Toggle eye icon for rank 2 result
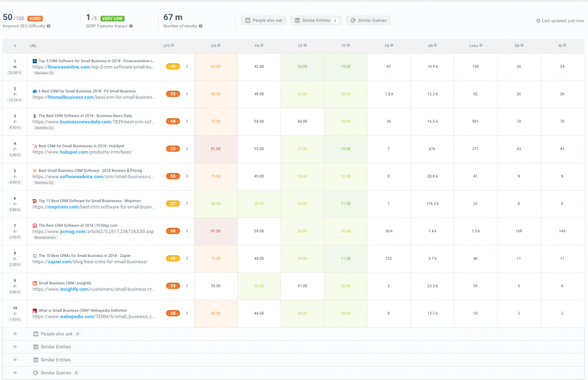The width and height of the screenshot is (588, 380). click(x=15, y=94)
